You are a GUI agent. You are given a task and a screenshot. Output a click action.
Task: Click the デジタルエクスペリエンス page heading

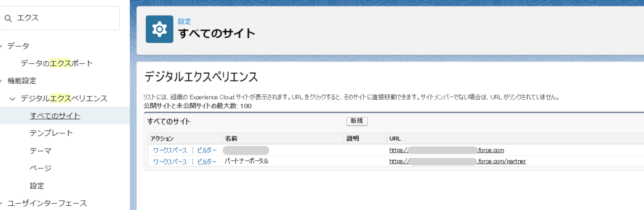point(201,77)
